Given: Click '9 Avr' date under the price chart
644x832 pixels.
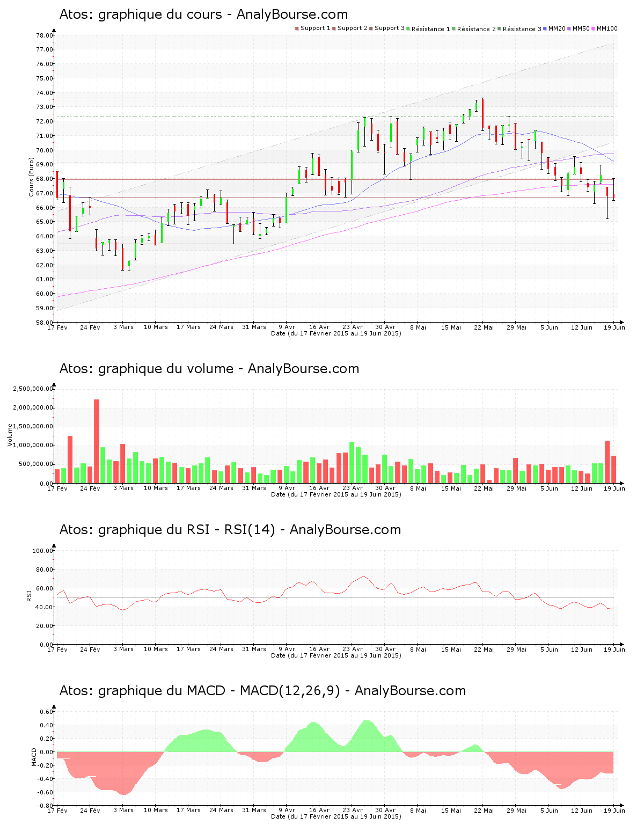Looking at the screenshot, I should tap(287, 327).
